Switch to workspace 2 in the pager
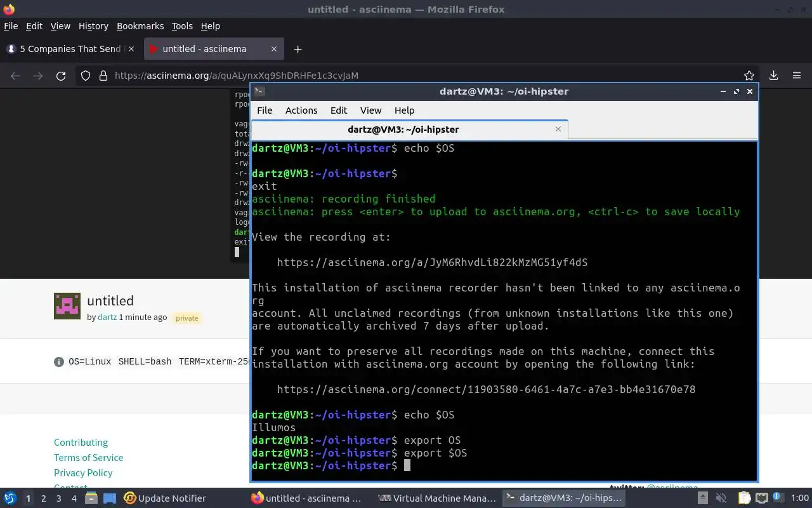 43,498
